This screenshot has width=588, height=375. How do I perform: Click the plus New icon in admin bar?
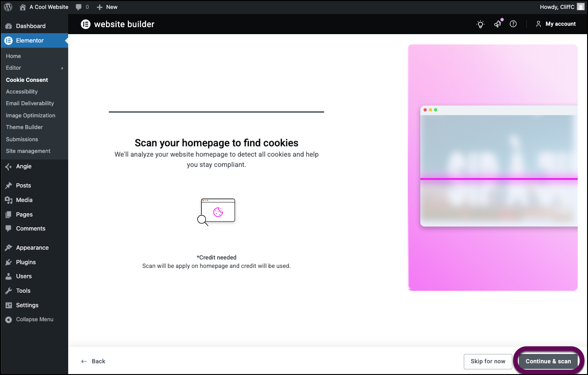pyautogui.click(x=99, y=7)
